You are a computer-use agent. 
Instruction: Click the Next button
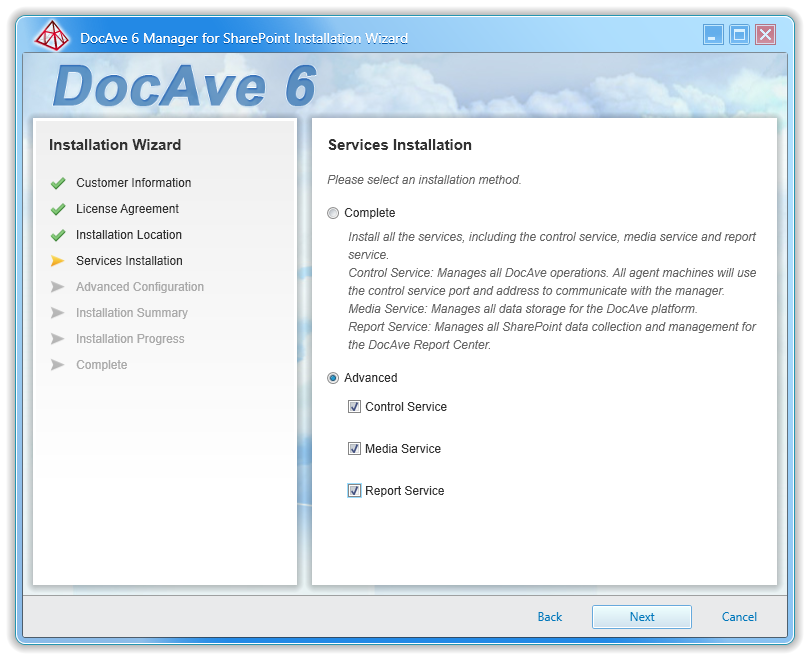(642, 617)
